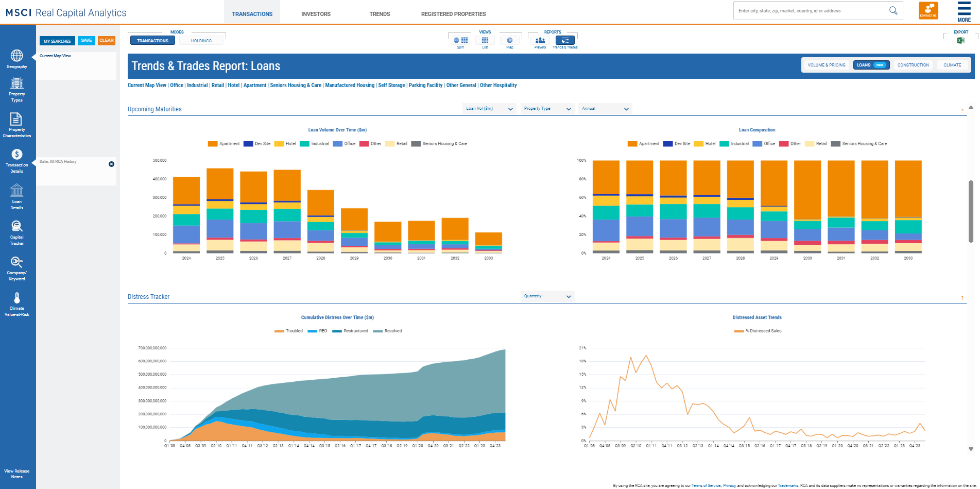Change Distress Tracker frequency from Quarterly
This screenshot has height=489, width=980.
pos(546,296)
